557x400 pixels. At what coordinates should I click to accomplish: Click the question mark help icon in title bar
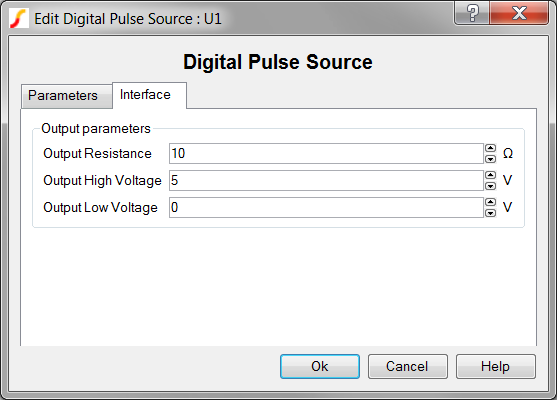[x=472, y=13]
